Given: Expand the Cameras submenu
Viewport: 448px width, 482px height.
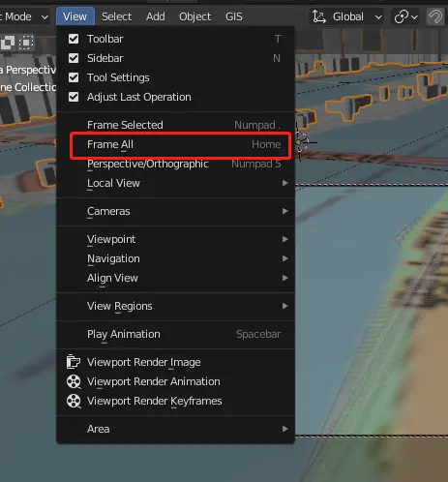Looking at the screenshot, I should click(x=175, y=211).
